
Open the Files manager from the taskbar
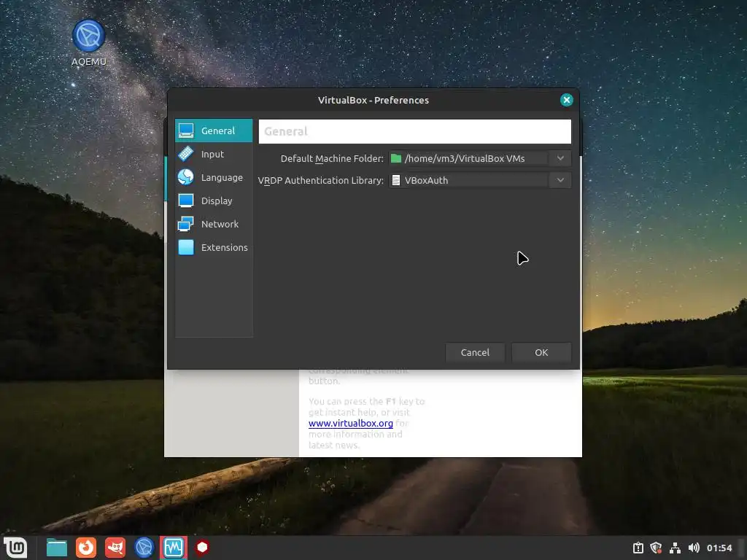click(57, 548)
